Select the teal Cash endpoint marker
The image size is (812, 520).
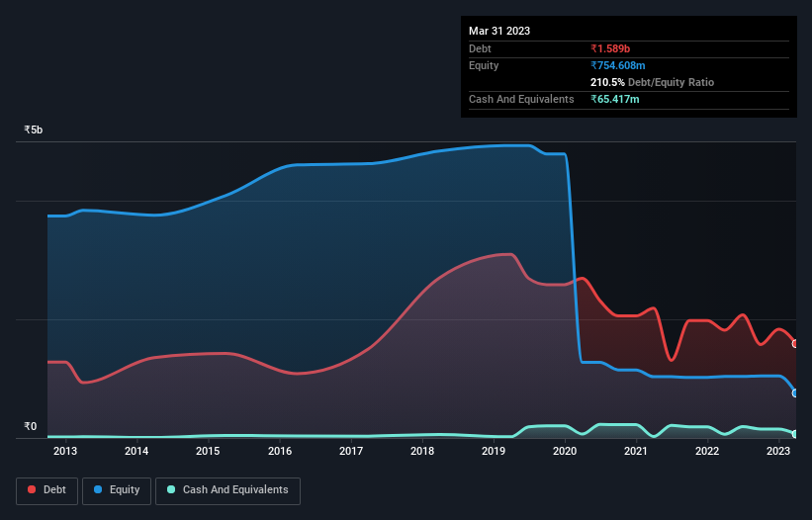pyautogui.click(x=795, y=434)
